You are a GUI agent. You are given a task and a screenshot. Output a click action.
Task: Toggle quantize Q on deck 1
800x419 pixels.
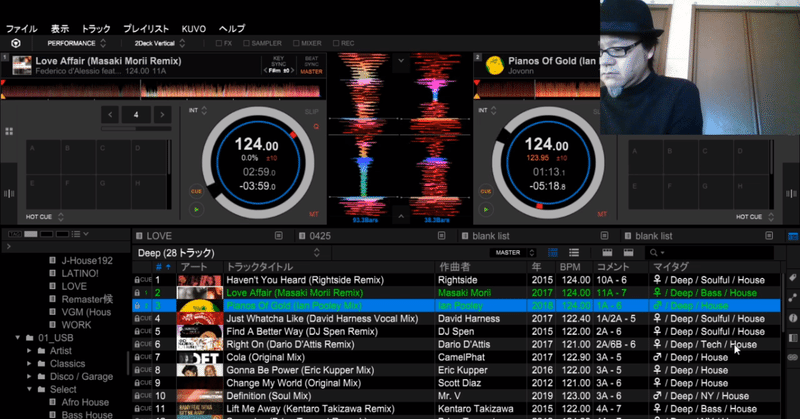point(316,126)
